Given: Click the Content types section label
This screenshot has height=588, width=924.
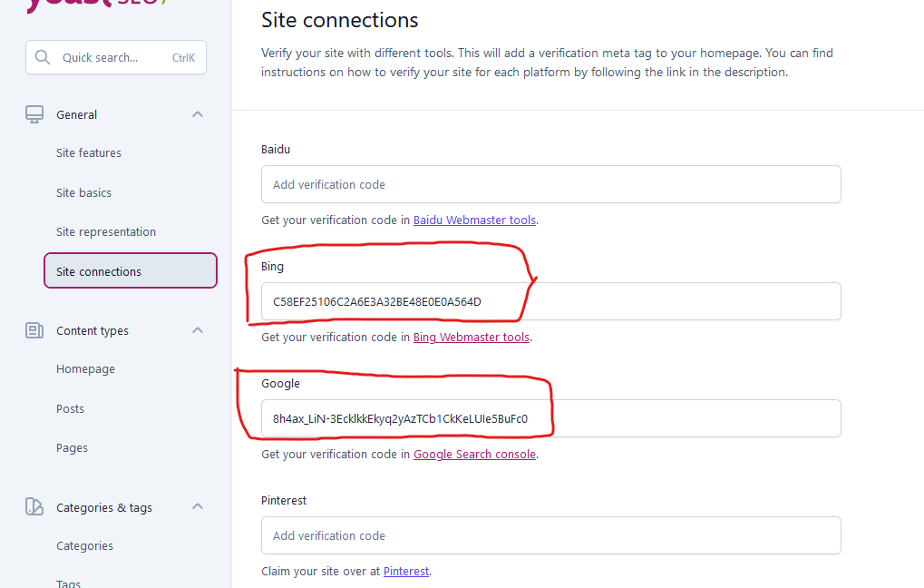Looking at the screenshot, I should click(x=92, y=331).
